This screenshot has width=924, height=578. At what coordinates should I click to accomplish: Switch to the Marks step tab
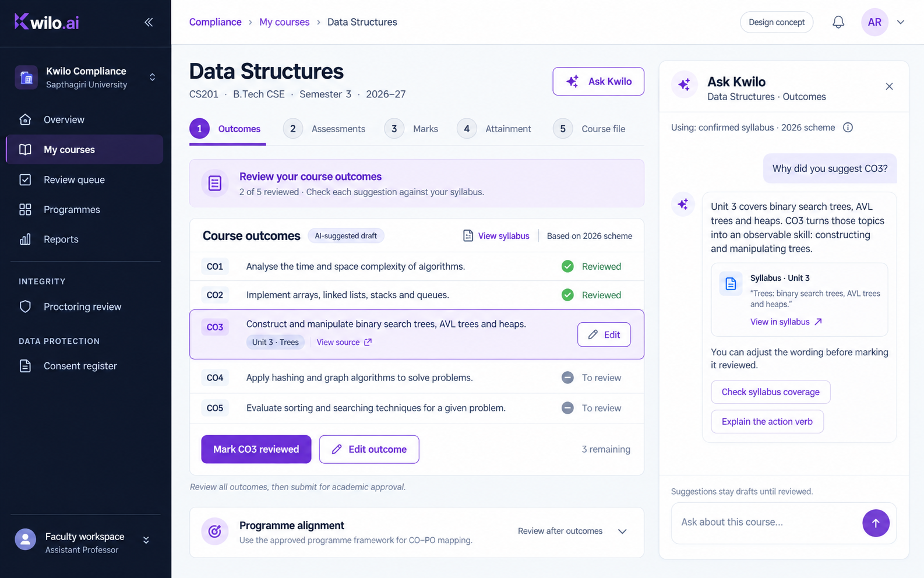point(411,129)
